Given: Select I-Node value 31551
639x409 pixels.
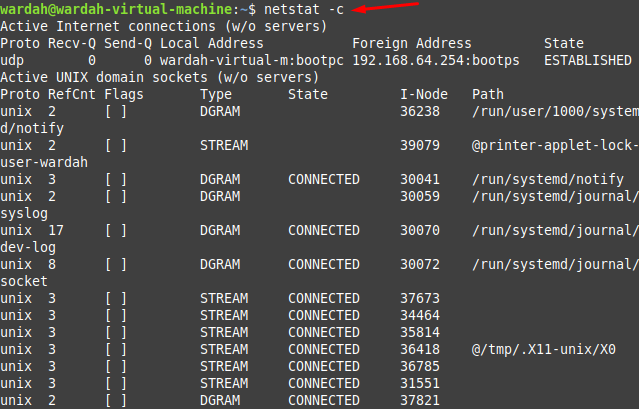Looking at the screenshot, I should [420, 383].
